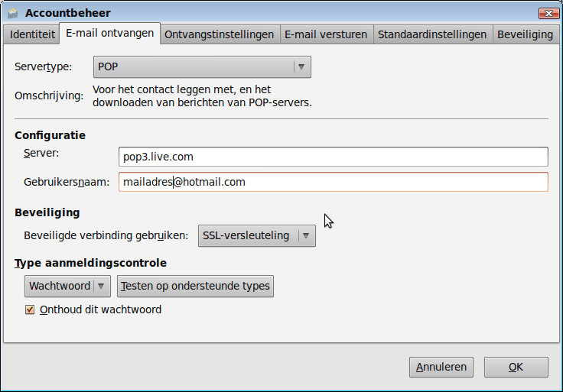Toggle 'Onthoud dit wachtwoord' checkbox
The image size is (563, 392).
[x=31, y=309]
